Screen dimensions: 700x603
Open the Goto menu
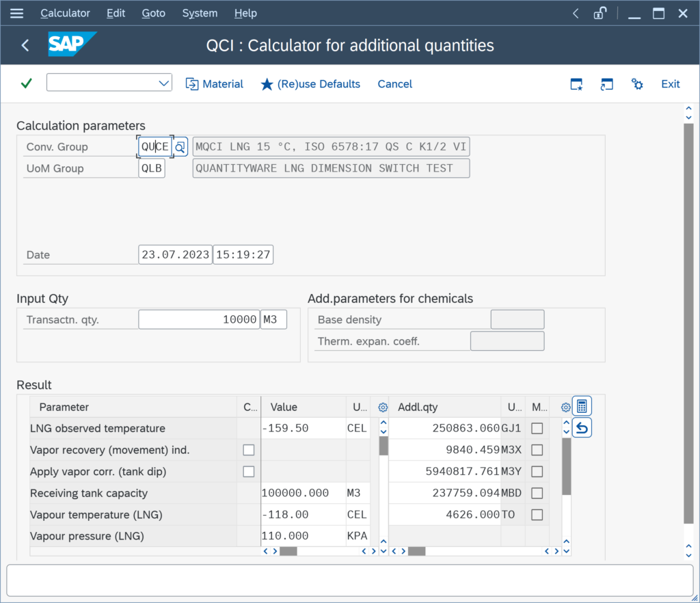[x=154, y=14]
